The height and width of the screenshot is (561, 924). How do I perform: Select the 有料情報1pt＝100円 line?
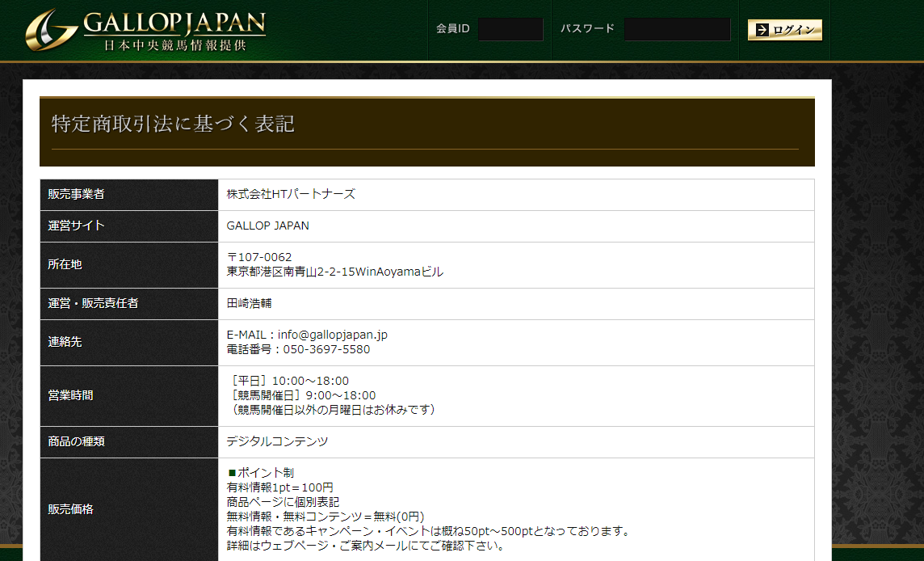[x=280, y=487]
